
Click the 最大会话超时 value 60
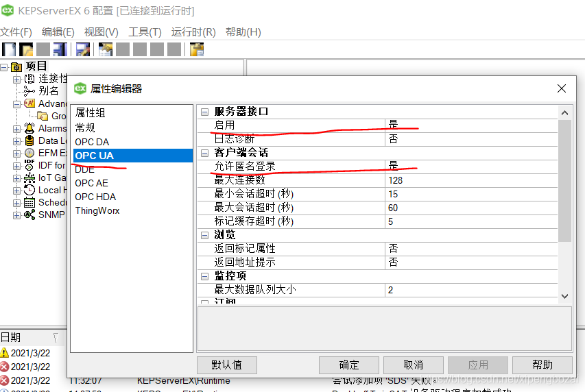tap(471, 208)
